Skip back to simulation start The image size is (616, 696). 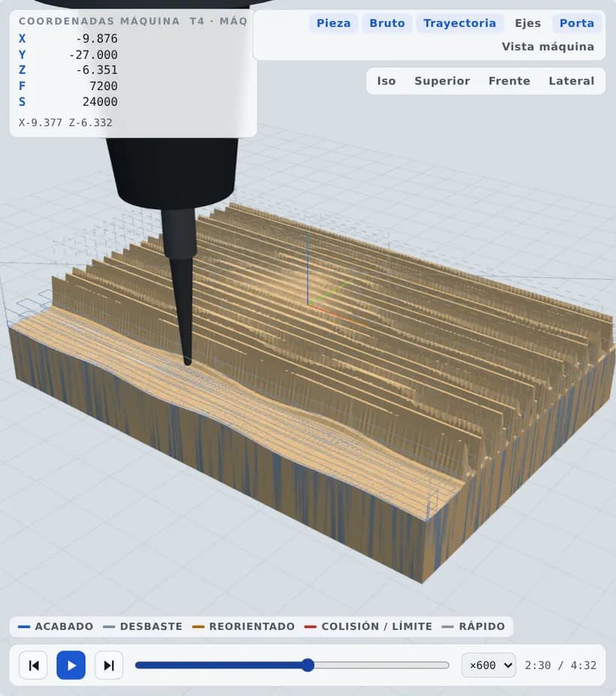coord(33,665)
